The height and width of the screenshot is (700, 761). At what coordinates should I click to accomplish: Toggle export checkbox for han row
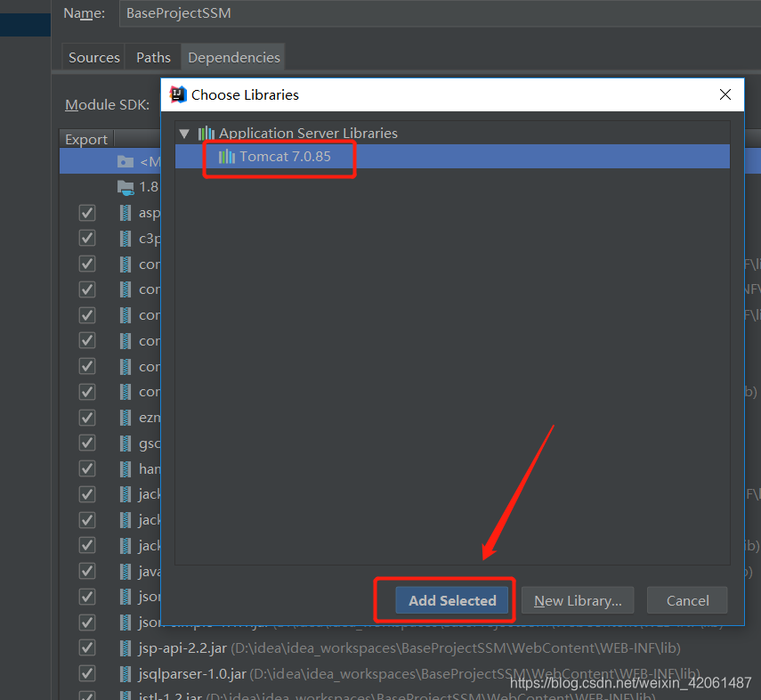87,468
